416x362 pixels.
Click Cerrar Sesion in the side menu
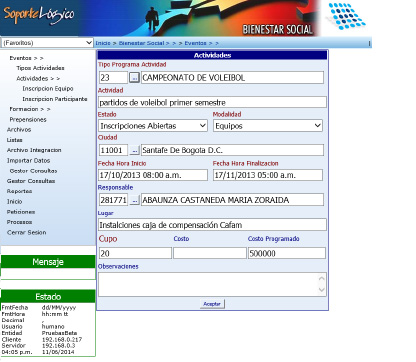(26, 232)
